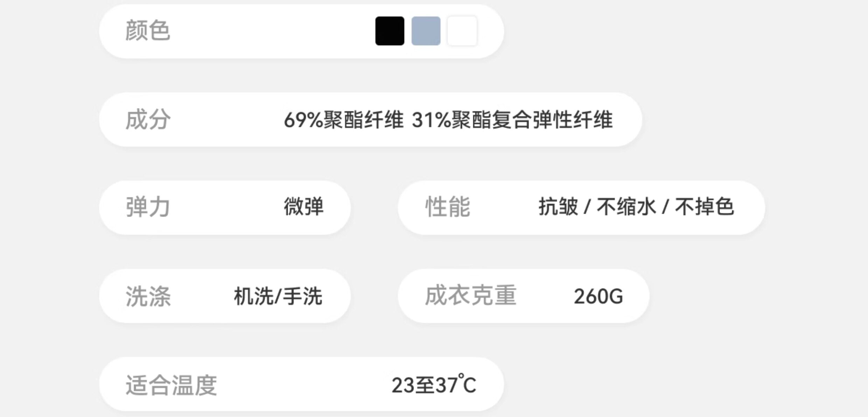The width and height of the screenshot is (868, 417).
Task: Click the 不掉色 feature text
Action: click(704, 206)
